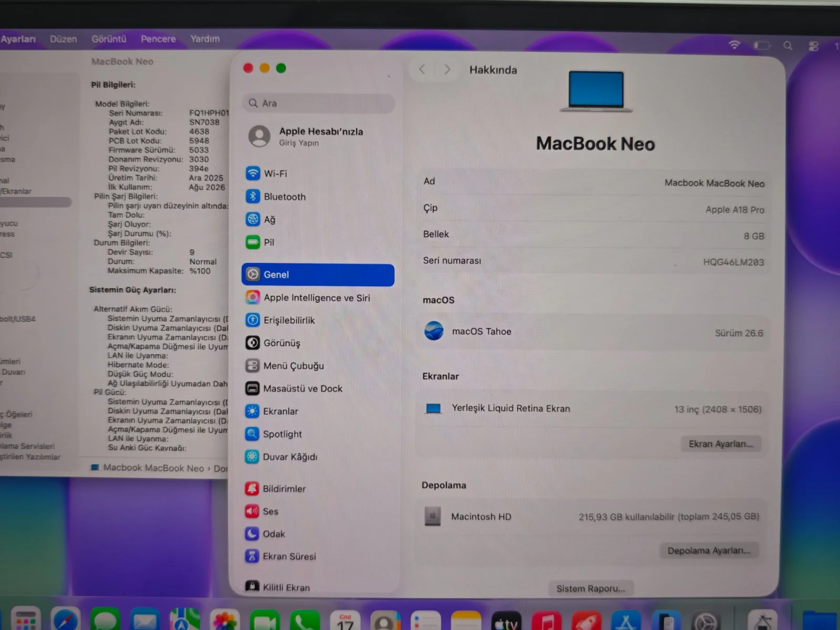This screenshot has width=840, height=630.
Task: Open Menü Çubuğu settings
Action: (x=318, y=365)
